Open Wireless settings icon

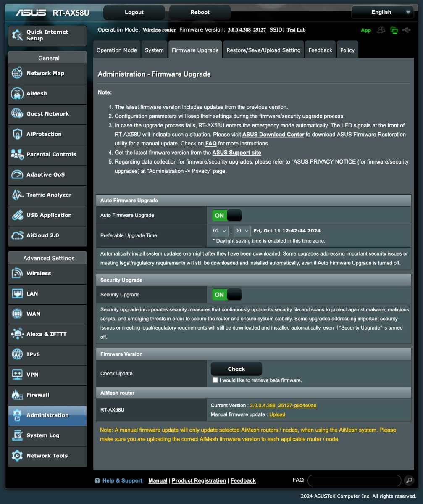17,273
